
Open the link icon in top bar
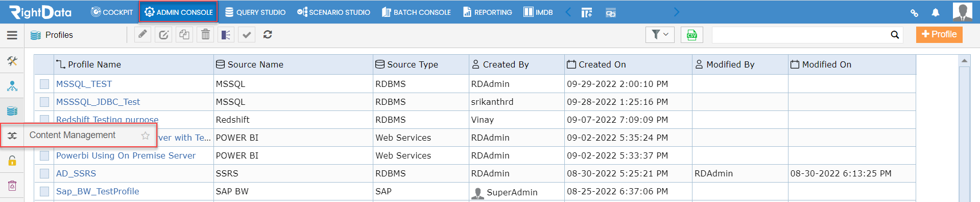coord(914,13)
